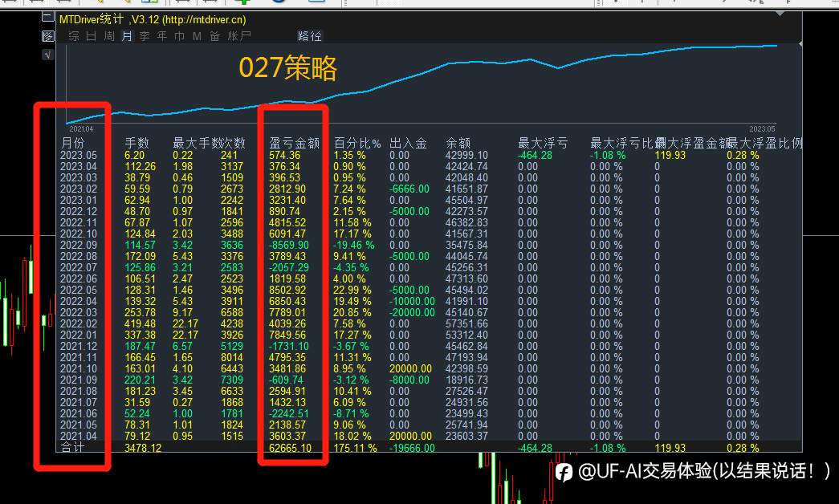
Task: Open the M tab
Action: 197,36
